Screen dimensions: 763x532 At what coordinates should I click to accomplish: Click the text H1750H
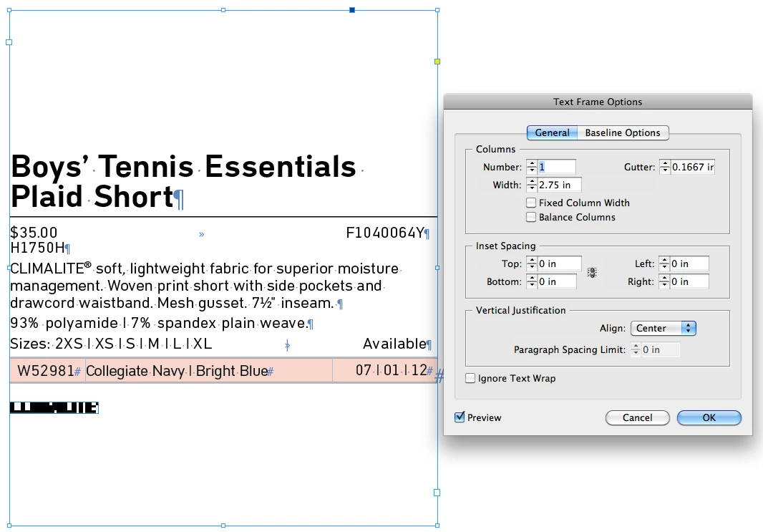coord(37,248)
